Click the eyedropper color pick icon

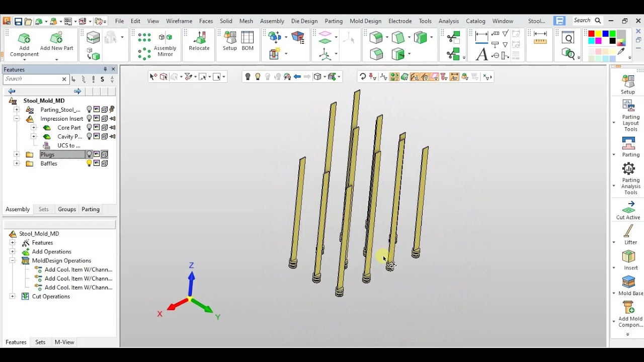621,51
